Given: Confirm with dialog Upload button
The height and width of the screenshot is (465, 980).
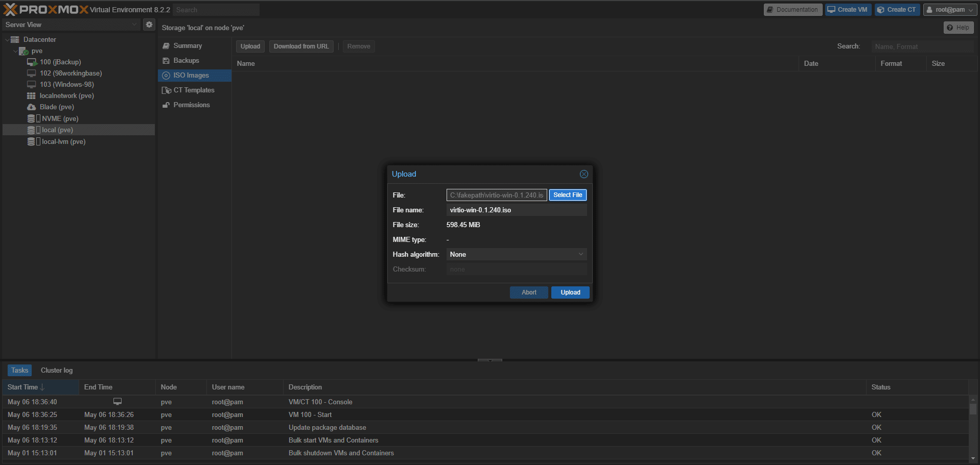Looking at the screenshot, I should 570,292.
